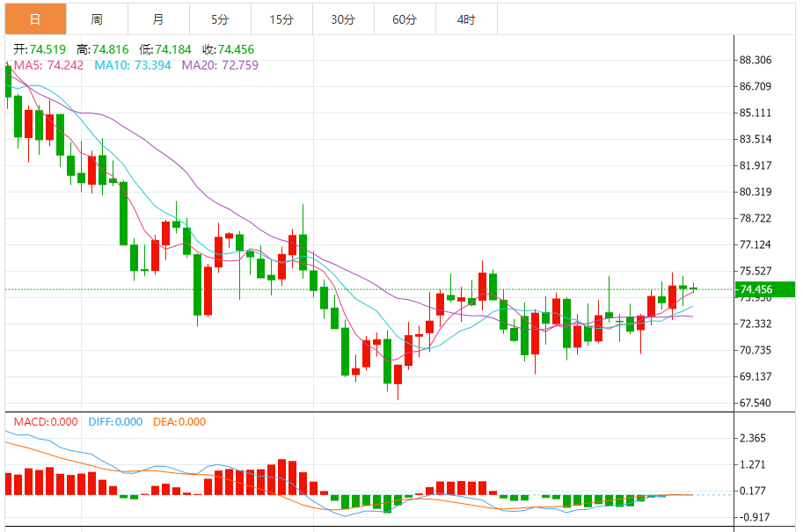Screen dimensions: 803x532
Task: Select the 日 daily chart tab
Action: coord(35,19)
